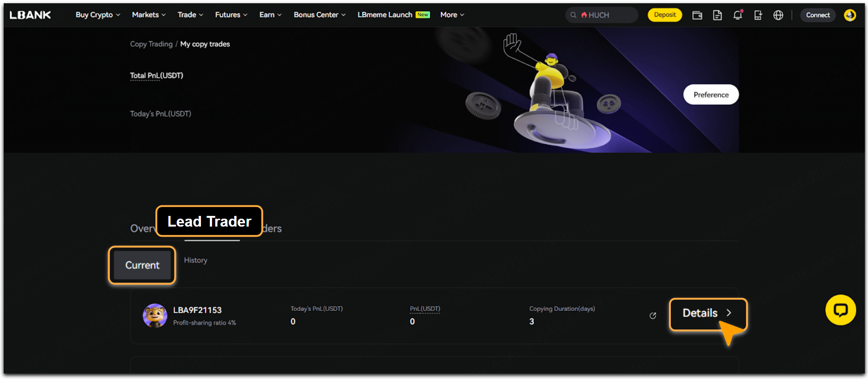Expand the Markets menu
Viewport: 868px width, 379px height.
(148, 15)
